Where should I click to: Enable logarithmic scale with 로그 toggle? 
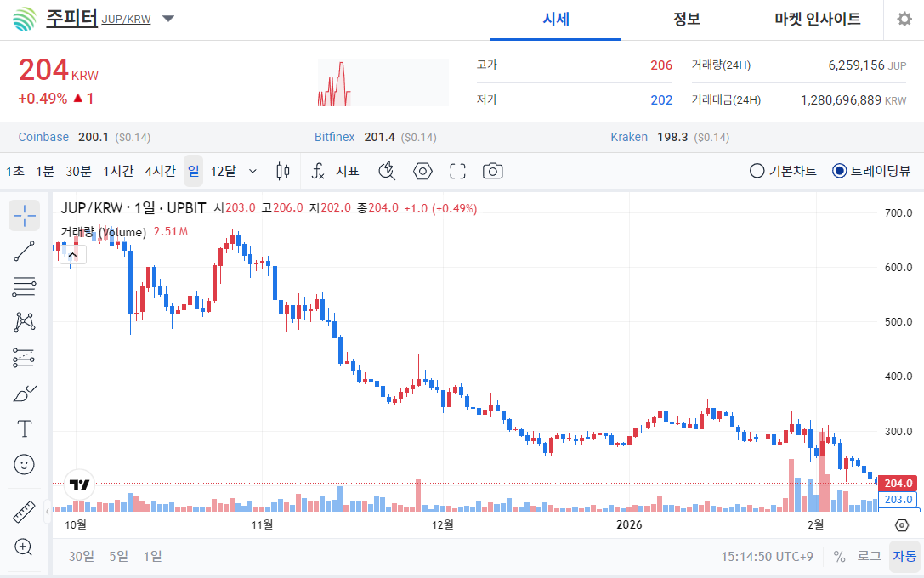868,556
